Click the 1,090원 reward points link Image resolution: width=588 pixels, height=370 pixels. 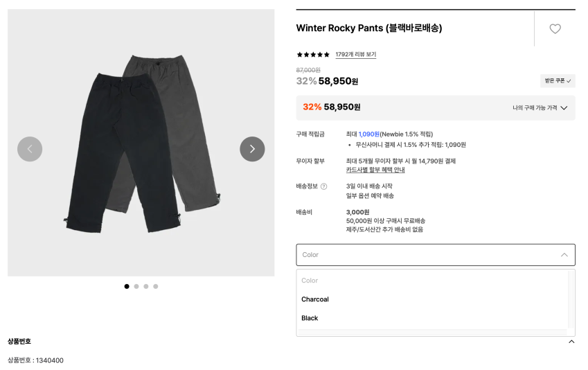[368, 134]
